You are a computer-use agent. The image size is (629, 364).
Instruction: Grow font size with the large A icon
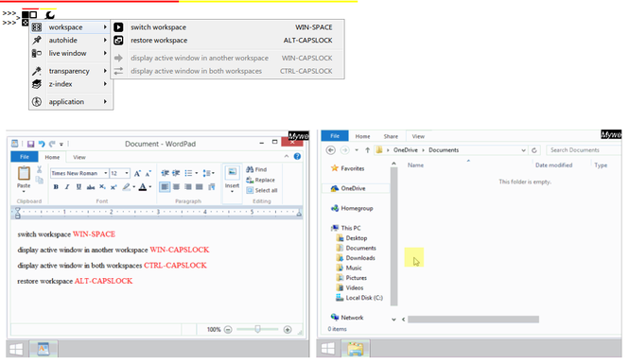coord(137,173)
